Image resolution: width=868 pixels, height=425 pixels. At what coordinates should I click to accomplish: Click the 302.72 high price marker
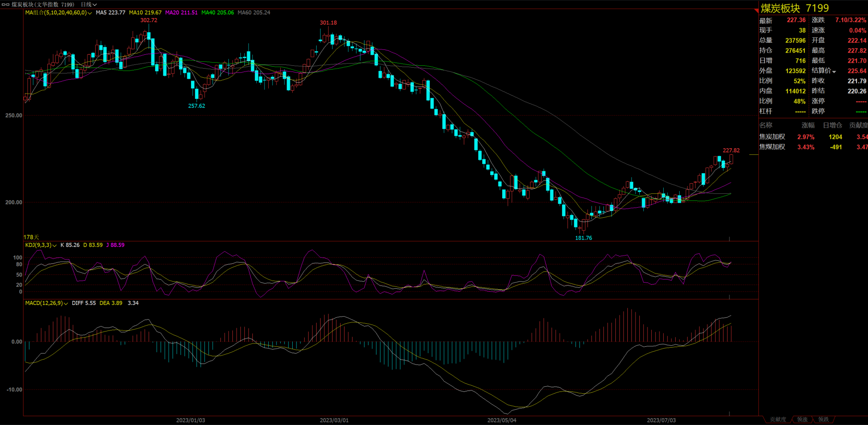coord(149,20)
